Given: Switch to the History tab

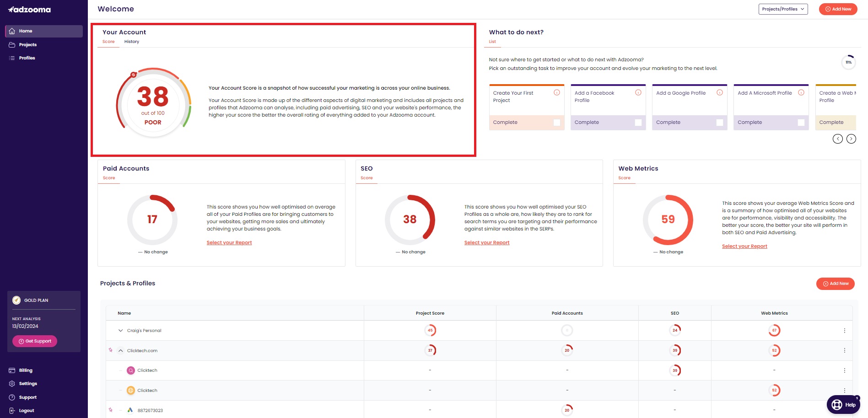Looking at the screenshot, I should pos(132,42).
